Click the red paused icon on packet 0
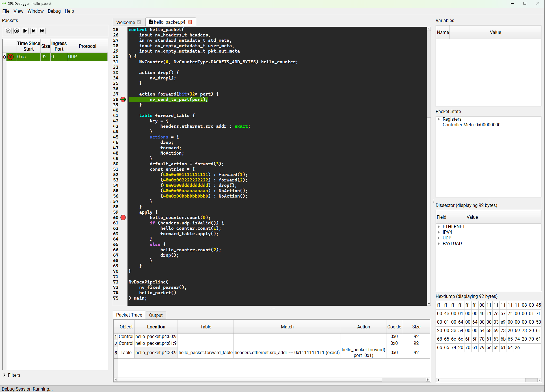545x392 pixels. coord(10,57)
